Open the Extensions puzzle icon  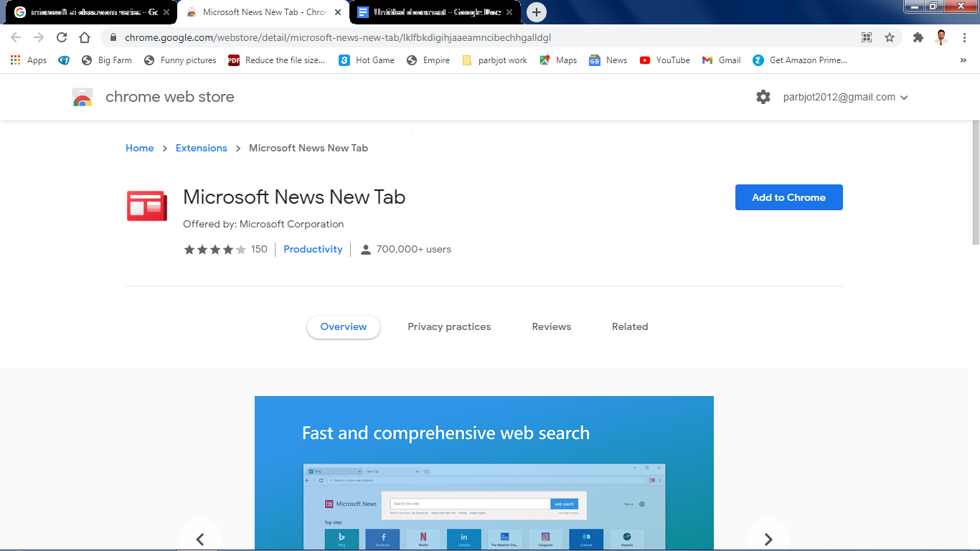[x=918, y=37]
